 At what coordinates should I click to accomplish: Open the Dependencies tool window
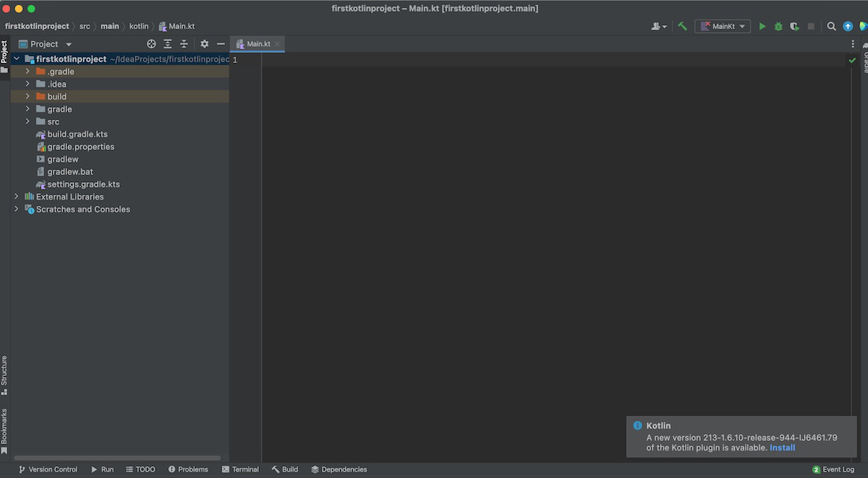point(339,469)
